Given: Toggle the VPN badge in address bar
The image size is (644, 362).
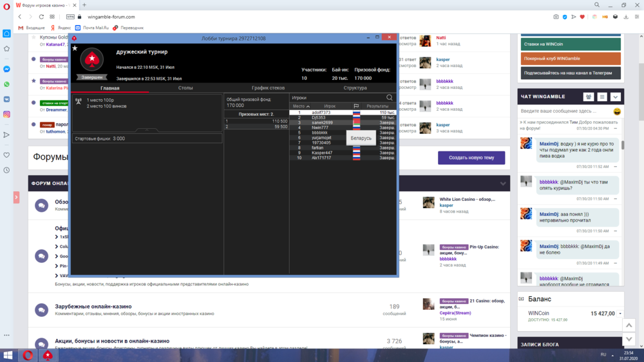Looking at the screenshot, I should click(x=70, y=17).
